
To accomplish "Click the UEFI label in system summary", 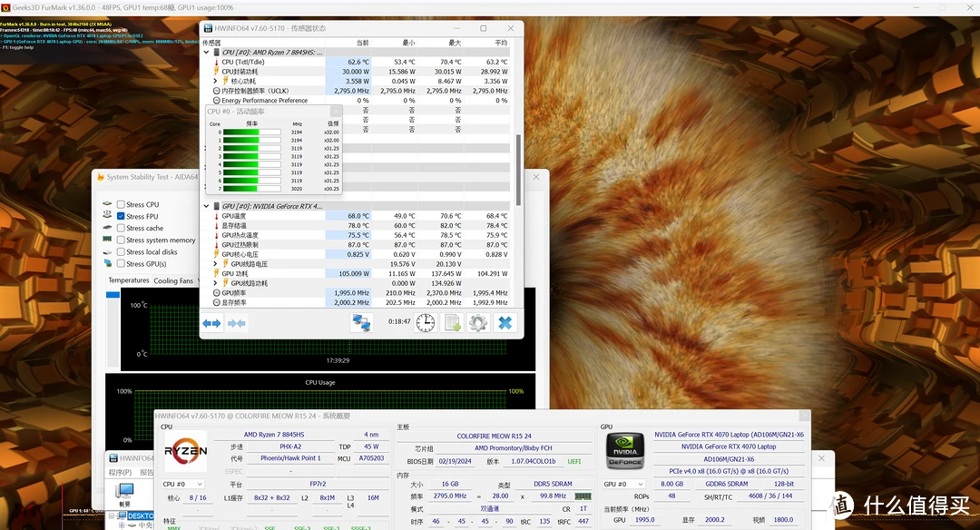I will click(x=573, y=461).
